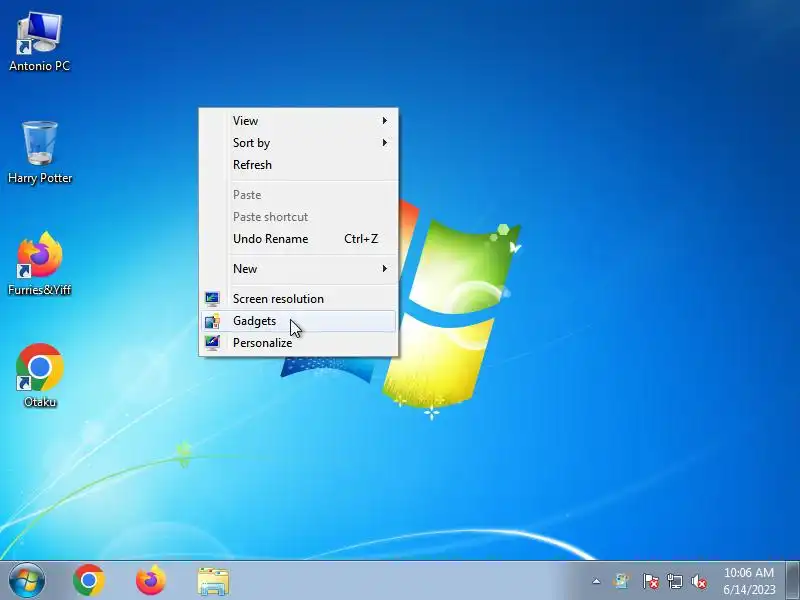The height and width of the screenshot is (600, 800).
Task: Select Undo Rename in the context menu
Action: coord(298,239)
